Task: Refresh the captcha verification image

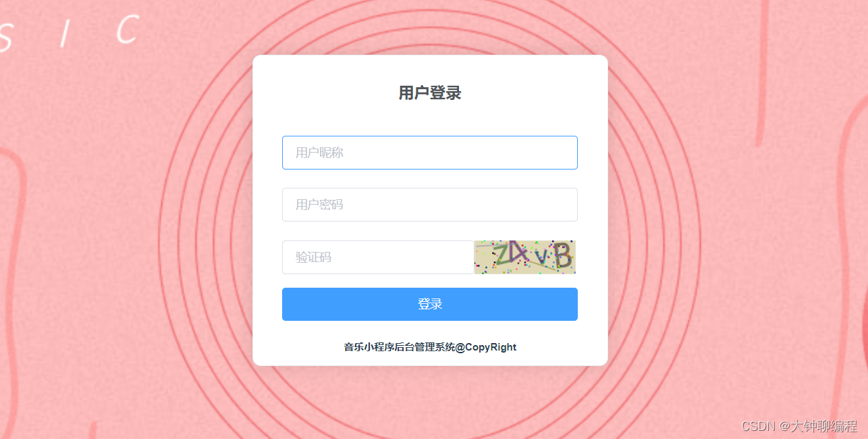Action: coord(524,257)
